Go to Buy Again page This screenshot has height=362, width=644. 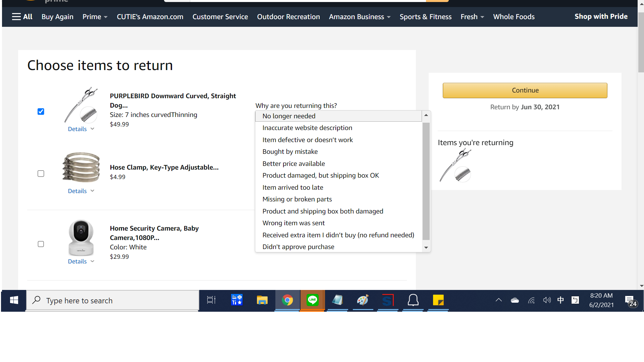coord(57,17)
